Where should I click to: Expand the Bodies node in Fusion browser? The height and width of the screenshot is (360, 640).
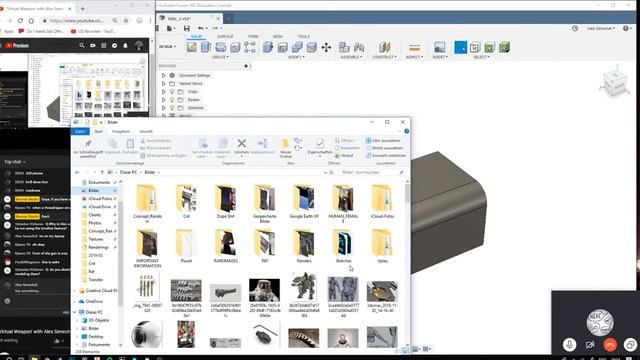tap(164, 100)
